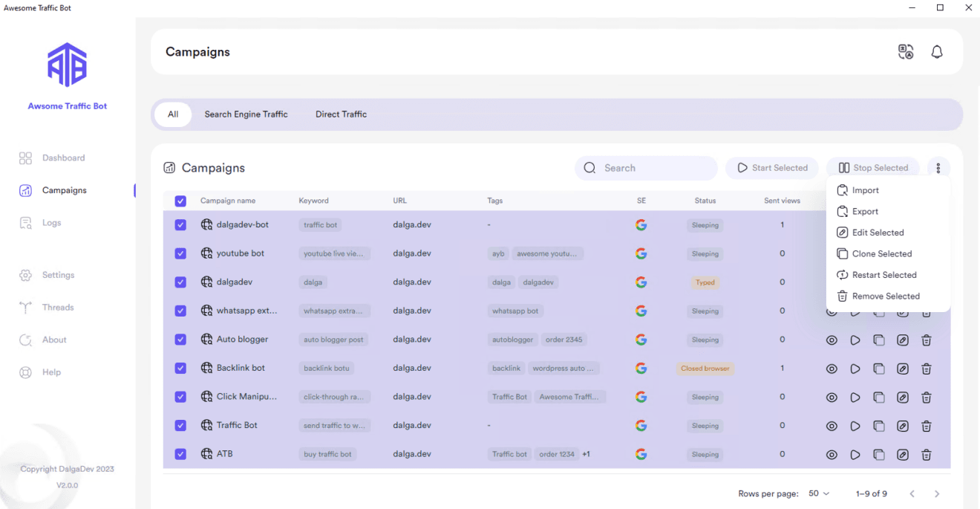Toggle the select-all checkbox in table header
The height and width of the screenshot is (509, 980).
[x=180, y=201]
